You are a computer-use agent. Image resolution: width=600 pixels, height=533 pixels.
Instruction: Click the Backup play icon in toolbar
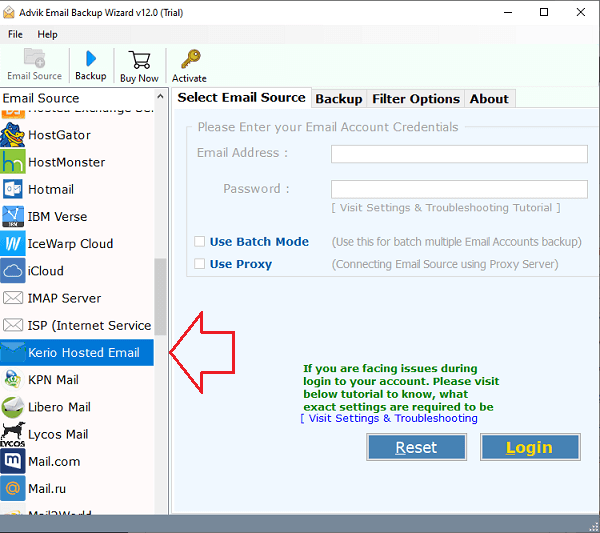91,59
